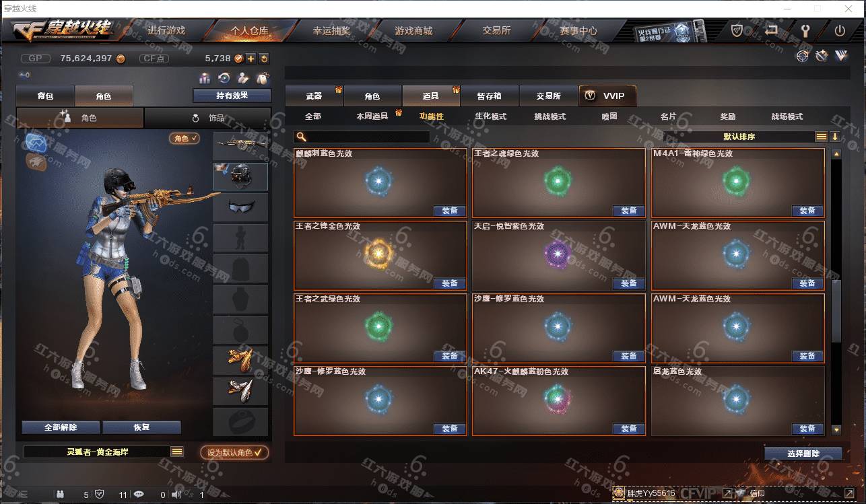Click the shield security icon in top bar

coord(737,30)
